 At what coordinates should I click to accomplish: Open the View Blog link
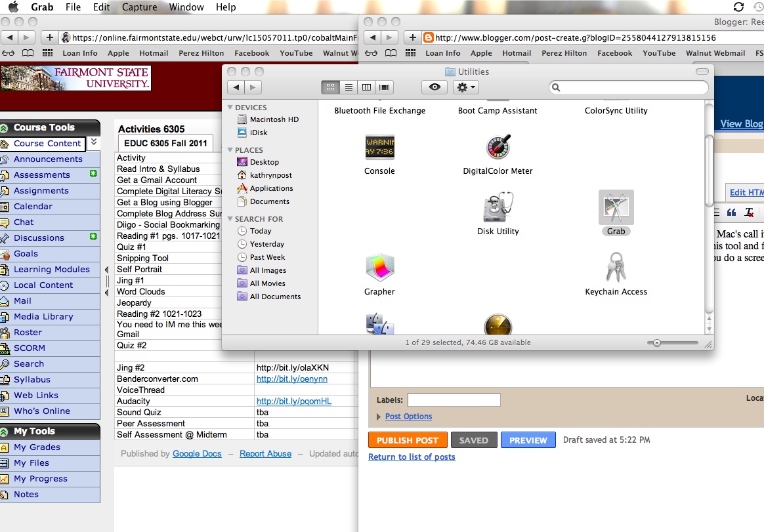(742, 124)
